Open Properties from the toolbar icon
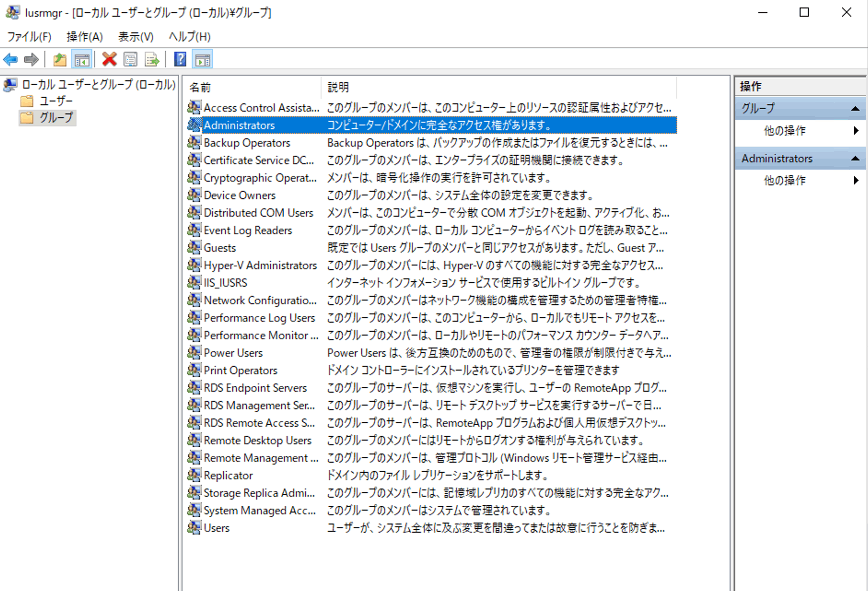 coord(131,59)
